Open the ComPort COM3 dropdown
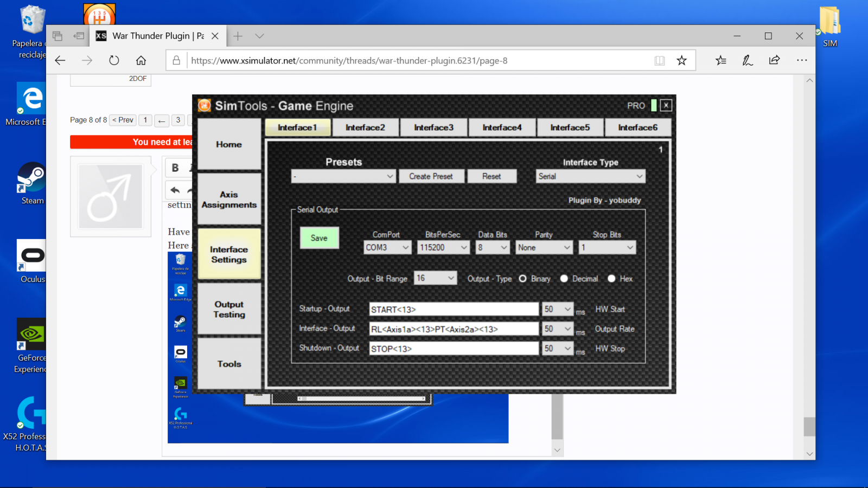 coord(387,247)
